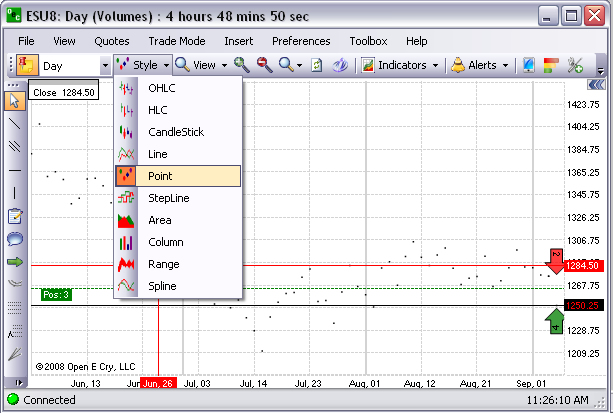This screenshot has height=413, width=613.
Task: Select the parallel lines channel tool
Action: (x=14, y=147)
